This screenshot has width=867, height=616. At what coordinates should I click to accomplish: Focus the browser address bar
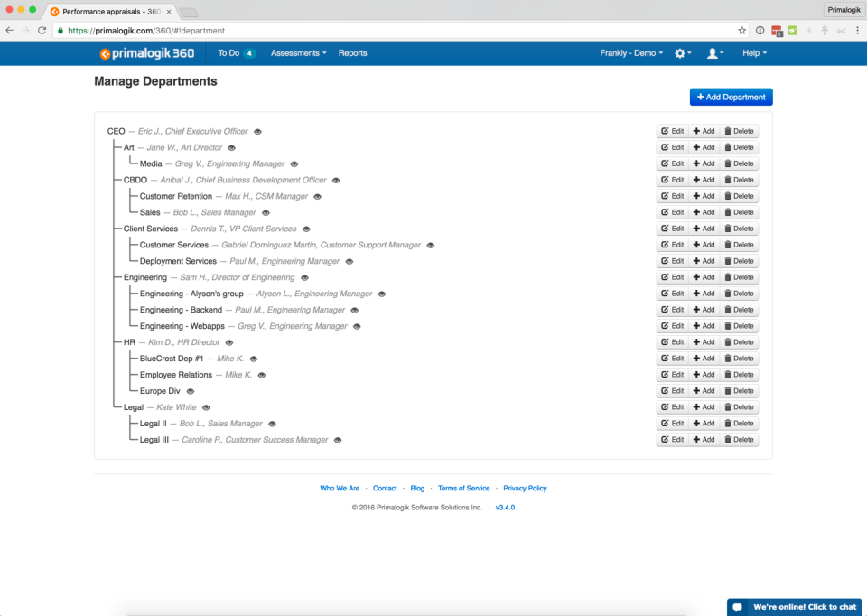[398, 31]
